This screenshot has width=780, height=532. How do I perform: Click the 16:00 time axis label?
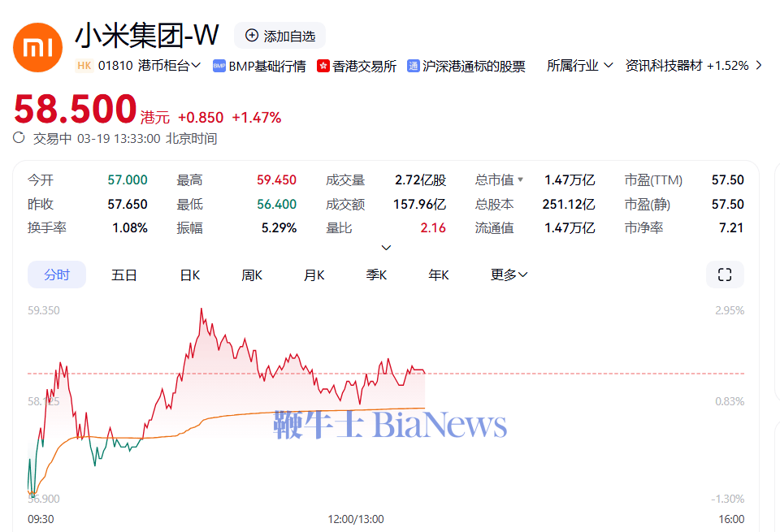click(732, 520)
